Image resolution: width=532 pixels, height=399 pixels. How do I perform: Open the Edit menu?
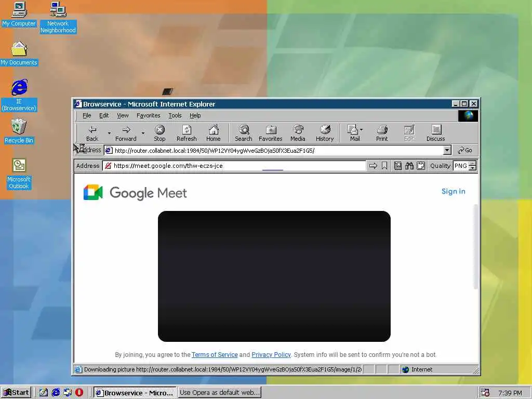tap(104, 115)
